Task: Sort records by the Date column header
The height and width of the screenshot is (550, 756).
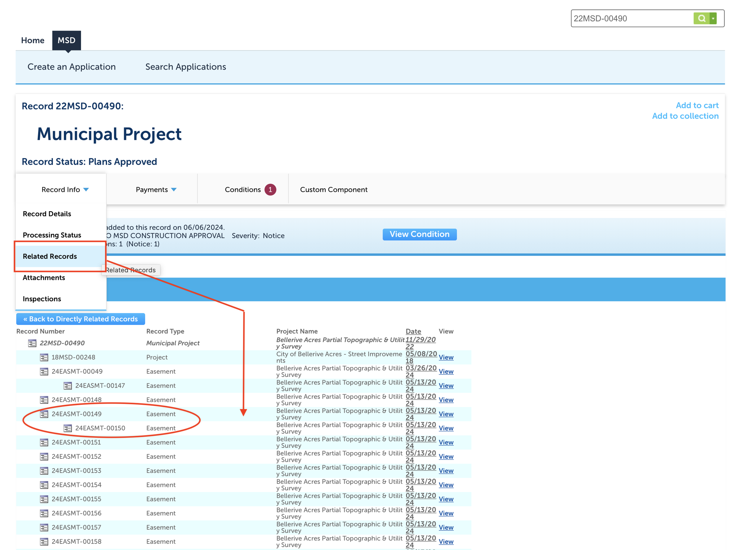Action: pos(413,331)
